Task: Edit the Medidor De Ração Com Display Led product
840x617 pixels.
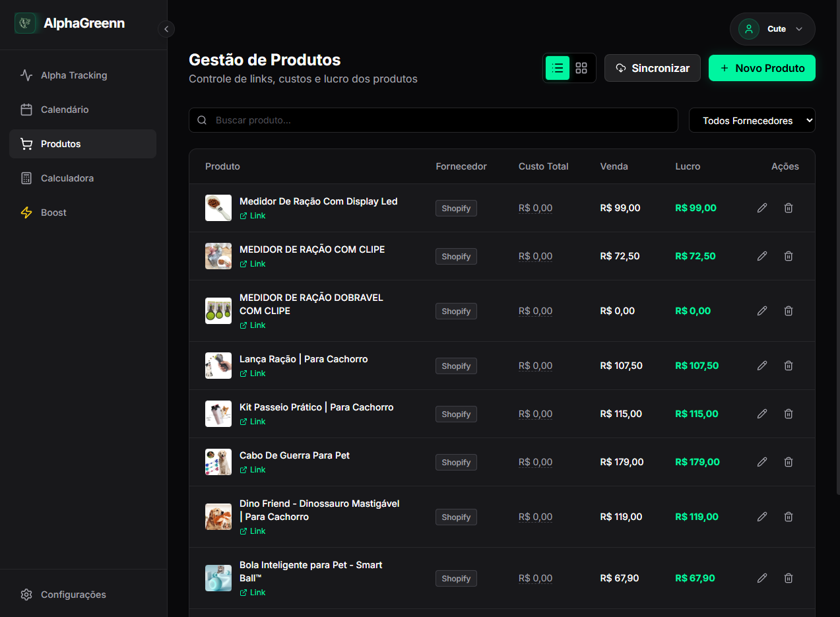Action: coord(762,208)
